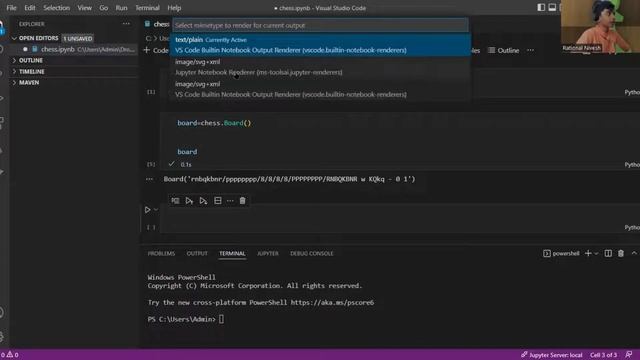The height and width of the screenshot is (360, 640).
Task: Open the Run menu
Action: tap(121, 8)
